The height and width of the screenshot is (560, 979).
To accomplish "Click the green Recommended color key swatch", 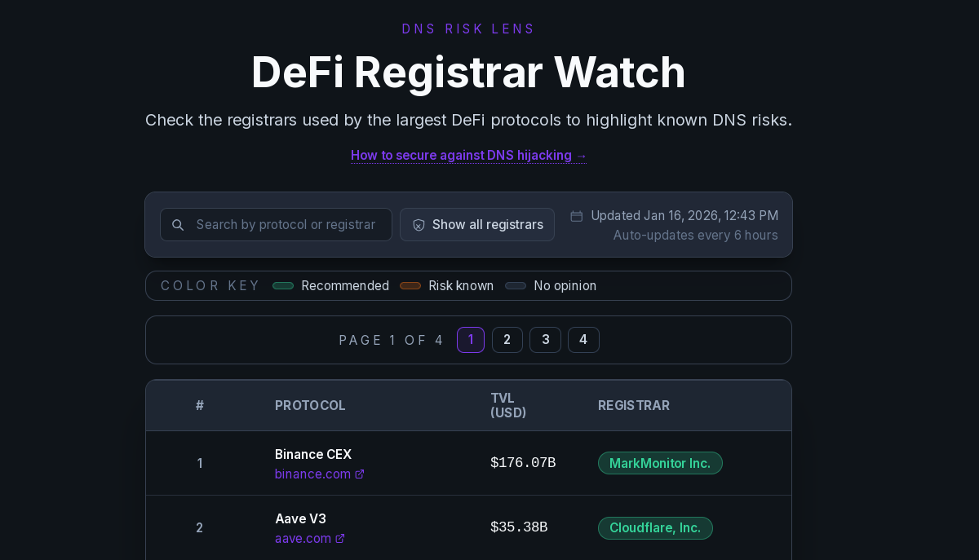I will tap(283, 286).
